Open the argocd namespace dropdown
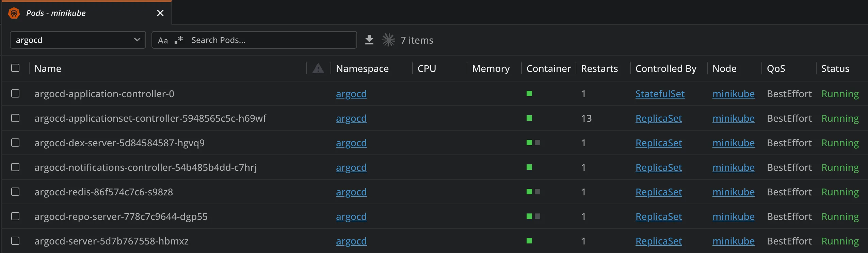Viewport: 868px width, 253px height. (78, 40)
